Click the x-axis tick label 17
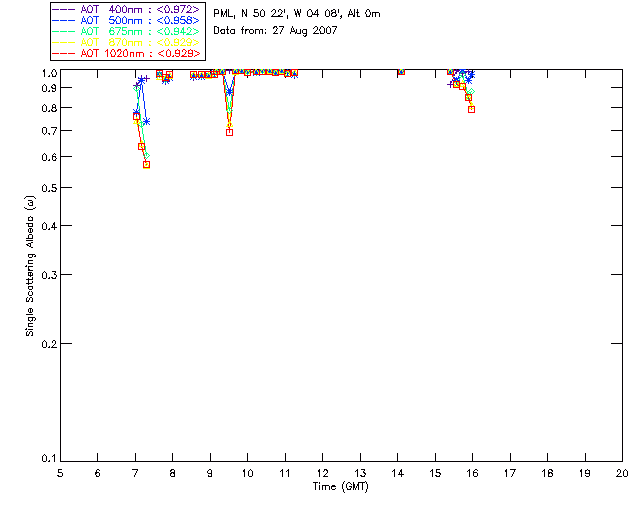This screenshot has width=640, height=512. click(x=510, y=473)
